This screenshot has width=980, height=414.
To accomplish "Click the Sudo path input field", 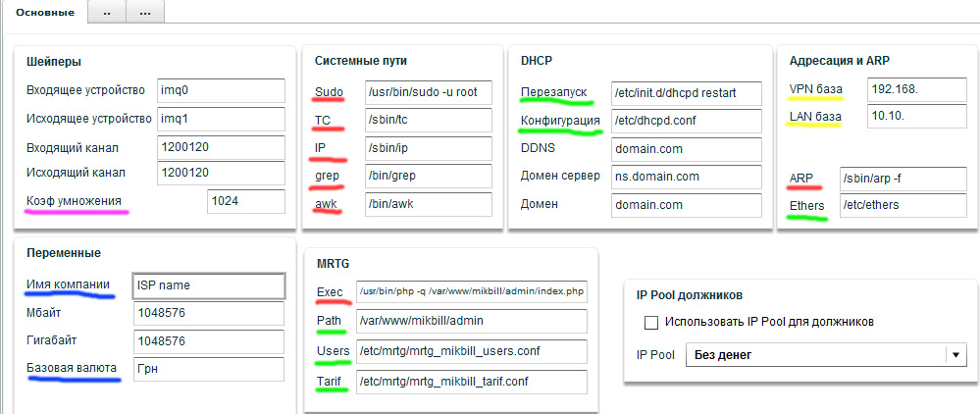I will click(x=427, y=93).
